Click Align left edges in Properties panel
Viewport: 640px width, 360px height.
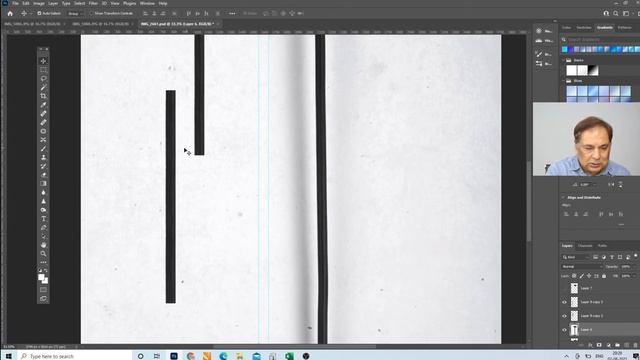566,214
